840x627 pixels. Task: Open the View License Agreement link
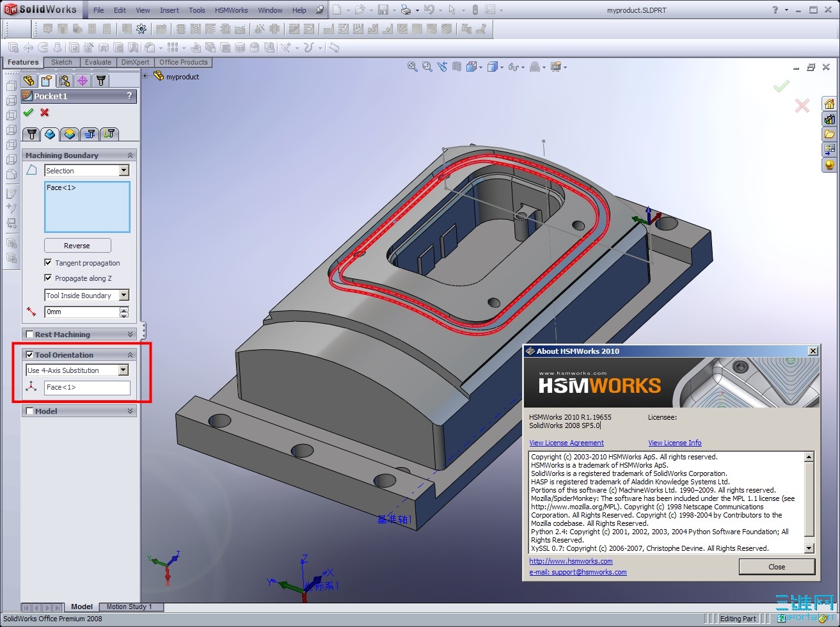pos(566,443)
